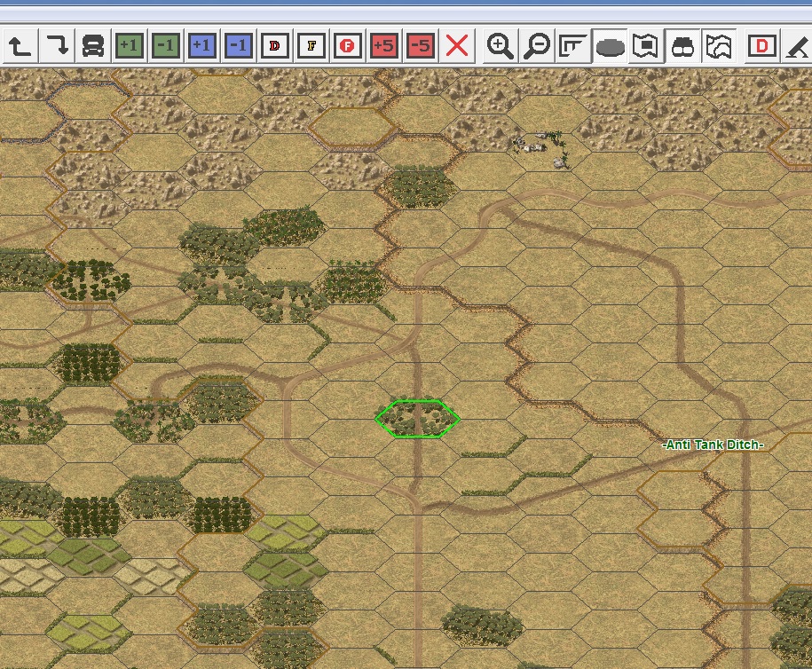812x669 pixels.
Task: Click the blue -1 button
Action: click(x=238, y=46)
